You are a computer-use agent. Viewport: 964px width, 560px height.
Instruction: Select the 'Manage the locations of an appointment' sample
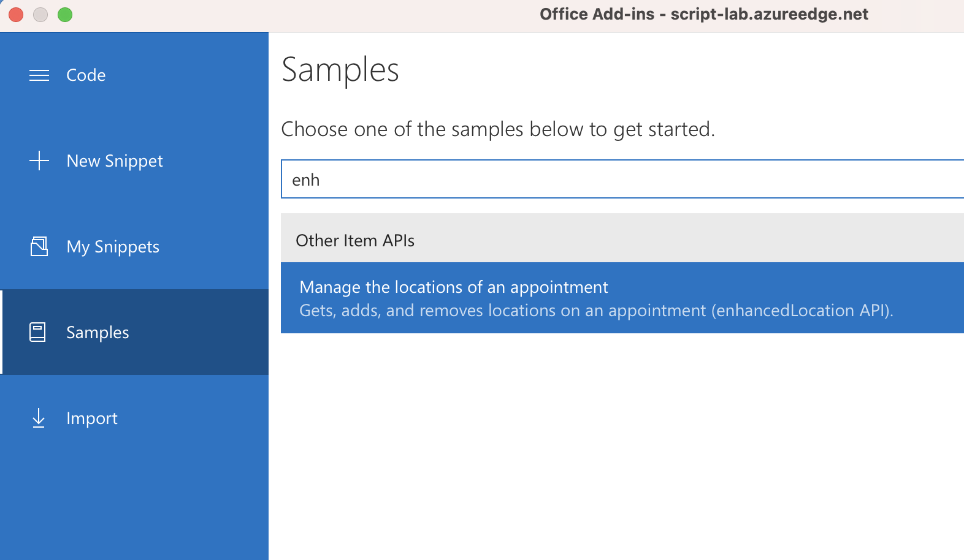[453, 286]
